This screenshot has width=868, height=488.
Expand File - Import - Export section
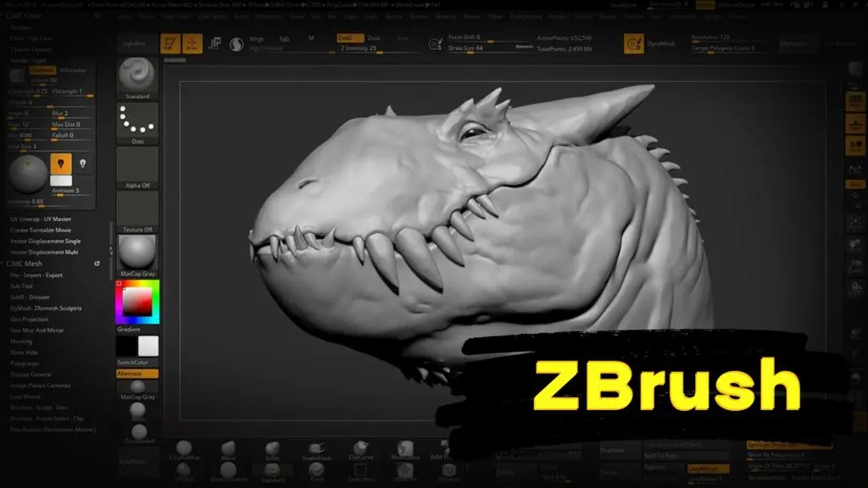(x=36, y=275)
